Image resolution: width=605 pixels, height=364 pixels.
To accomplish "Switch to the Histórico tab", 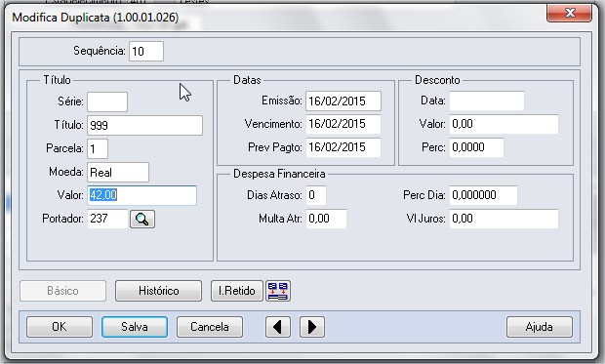I will [159, 291].
